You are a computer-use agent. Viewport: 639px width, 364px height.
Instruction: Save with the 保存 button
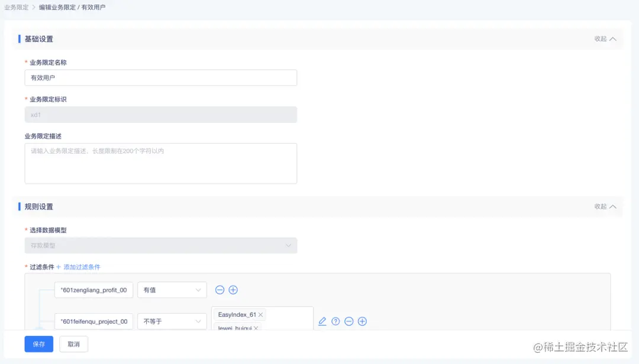coord(38,344)
